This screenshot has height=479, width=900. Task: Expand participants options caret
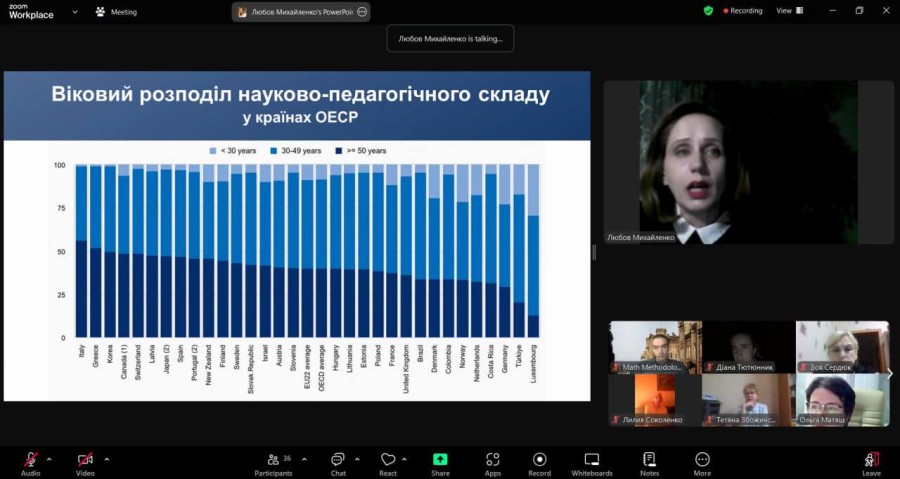click(304, 459)
